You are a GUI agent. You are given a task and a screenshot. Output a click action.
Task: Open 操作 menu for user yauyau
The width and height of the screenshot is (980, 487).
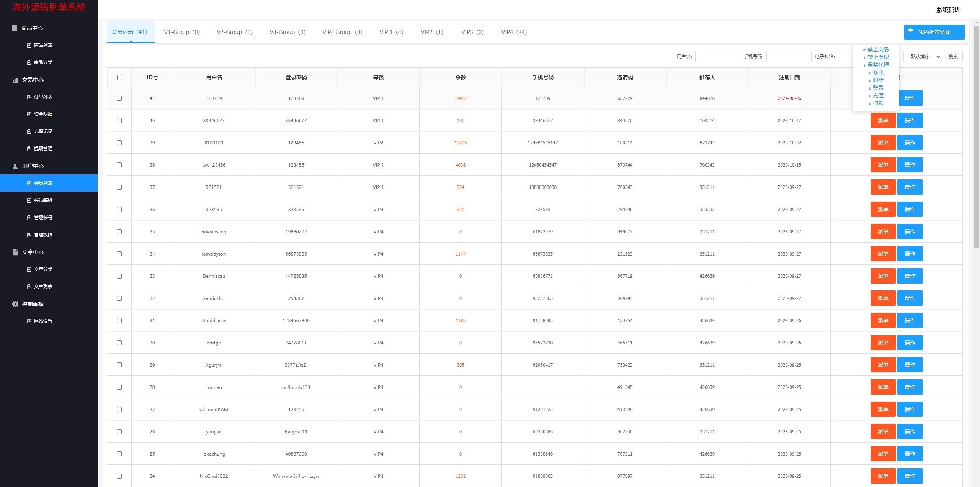tap(910, 431)
